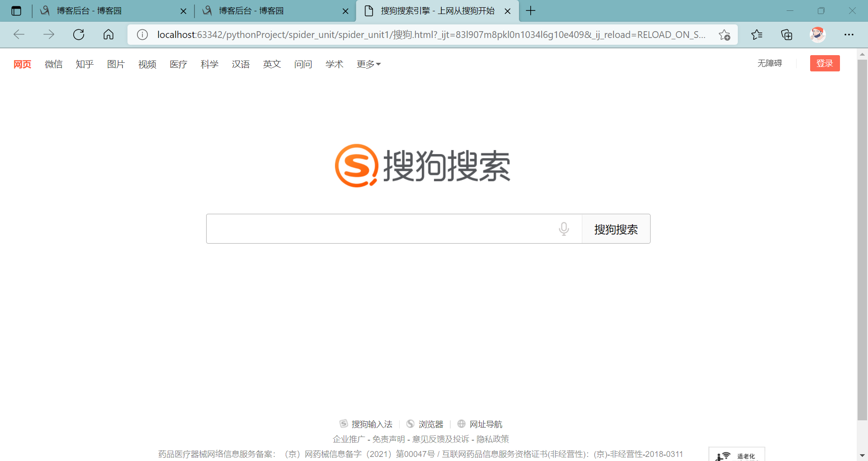This screenshot has width=868, height=461.
Task: Open browser settings and more menu
Action: point(849,34)
